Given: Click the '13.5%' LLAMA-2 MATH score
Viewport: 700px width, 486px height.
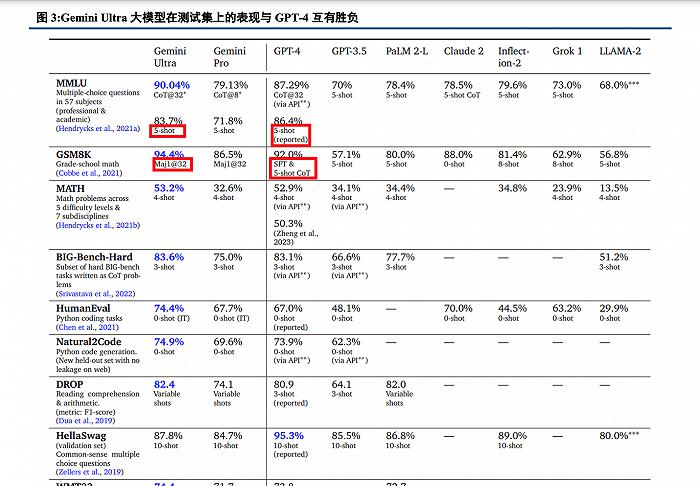Looking at the screenshot, I should click(x=613, y=188).
